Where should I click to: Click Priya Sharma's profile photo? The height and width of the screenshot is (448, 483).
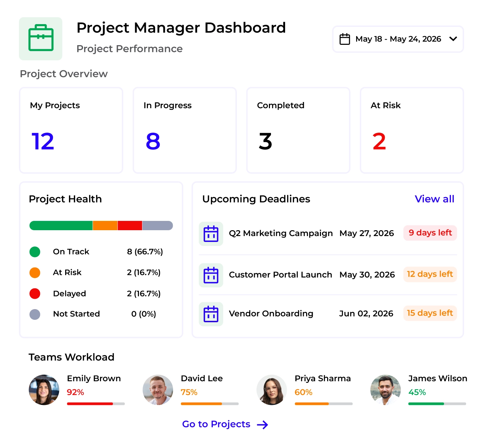(x=272, y=390)
